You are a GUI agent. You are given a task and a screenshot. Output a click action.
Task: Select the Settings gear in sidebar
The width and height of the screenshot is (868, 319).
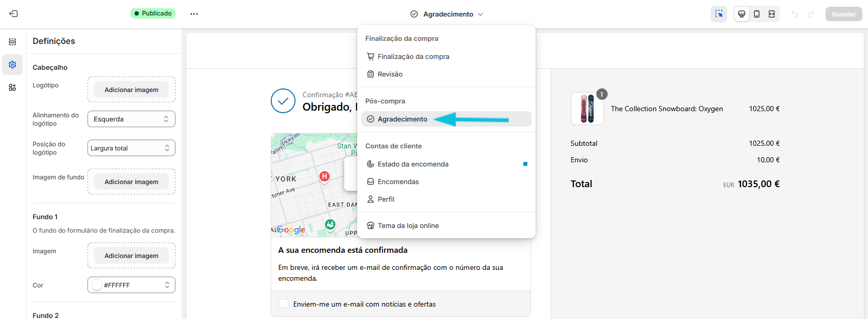coord(12,65)
